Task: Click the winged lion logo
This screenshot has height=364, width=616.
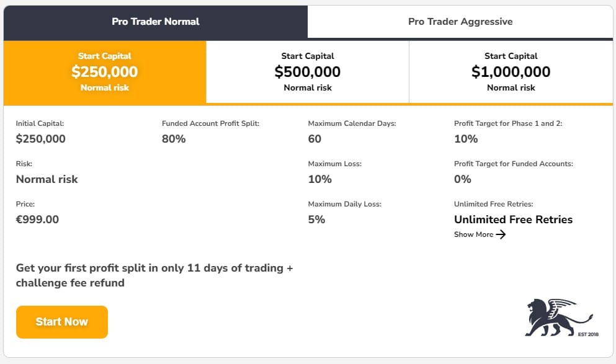Action: coord(553,316)
